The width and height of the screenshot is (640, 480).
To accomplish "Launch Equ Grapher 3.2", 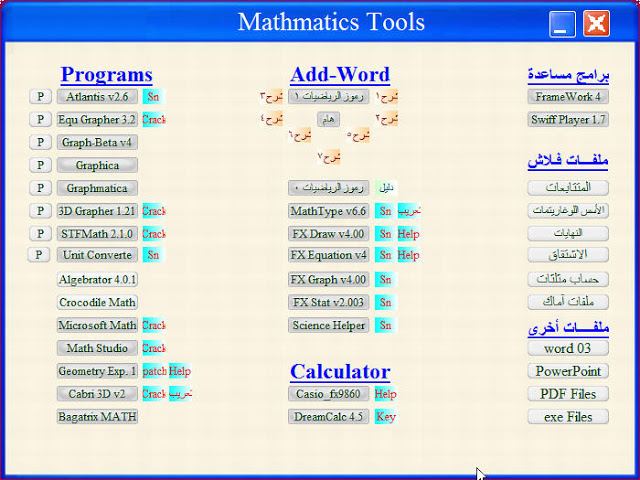I will click(x=97, y=120).
